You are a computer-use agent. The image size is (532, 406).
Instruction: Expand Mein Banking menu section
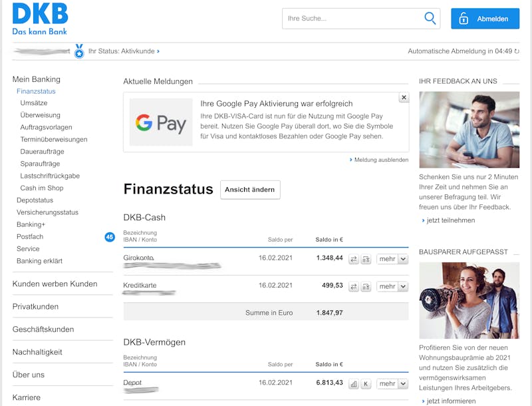37,79
